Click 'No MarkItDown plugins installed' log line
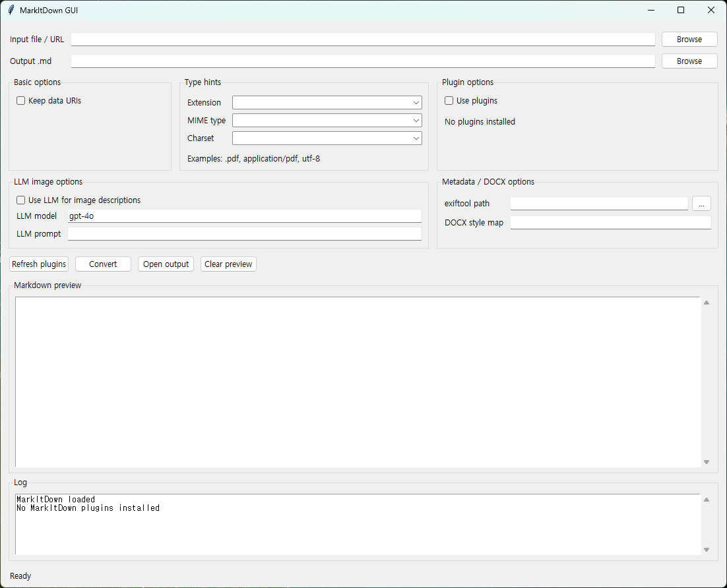 click(88, 508)
